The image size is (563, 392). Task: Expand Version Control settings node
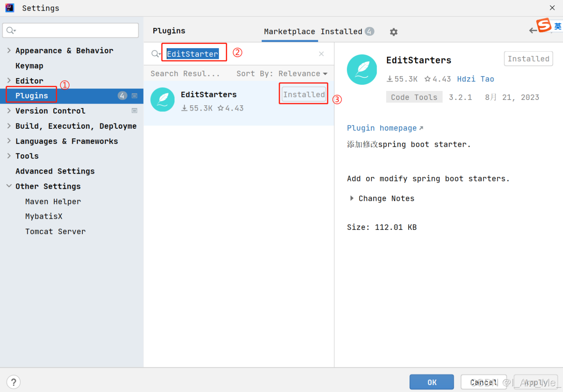[9, 110]
